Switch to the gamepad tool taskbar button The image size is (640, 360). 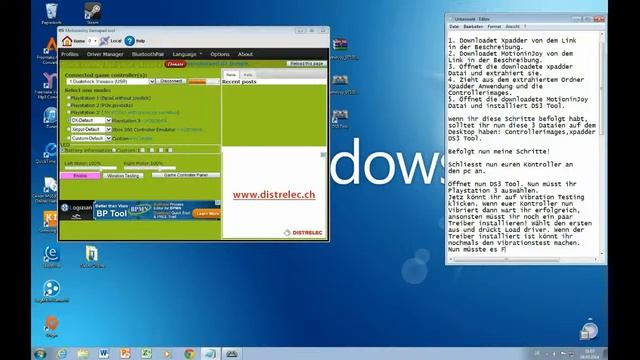tap(231, 353)
